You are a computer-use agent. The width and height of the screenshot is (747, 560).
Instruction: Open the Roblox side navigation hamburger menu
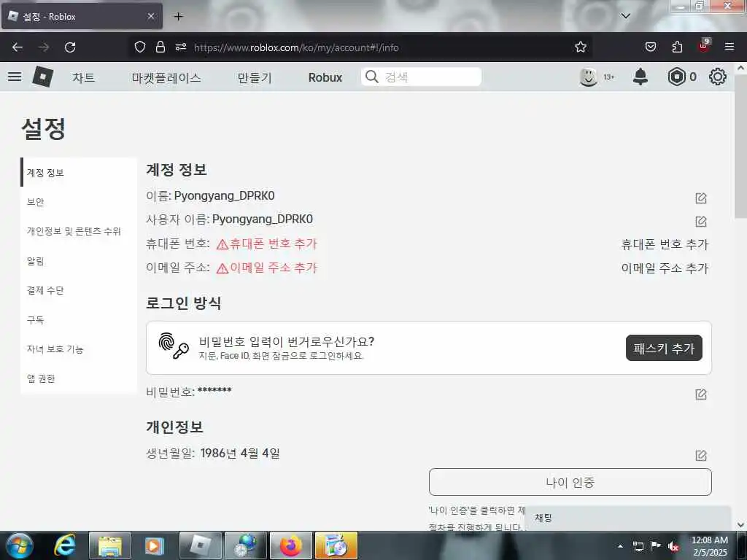click(15, 77)
